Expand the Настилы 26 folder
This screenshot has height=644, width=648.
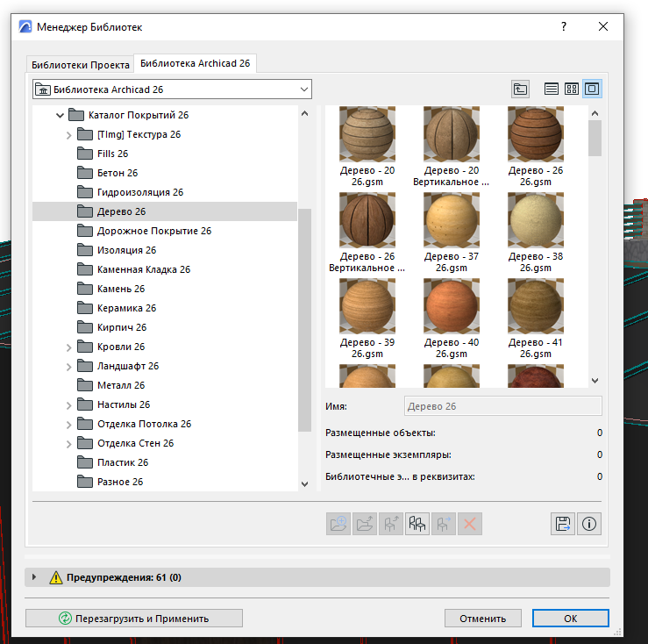[69, 405]
